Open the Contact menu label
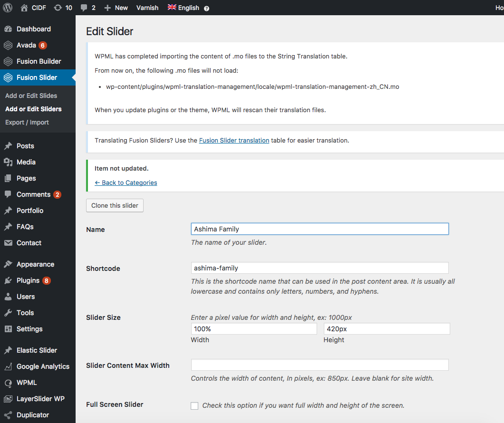This screenshot has height=423, width=504. tap(29, 243)
